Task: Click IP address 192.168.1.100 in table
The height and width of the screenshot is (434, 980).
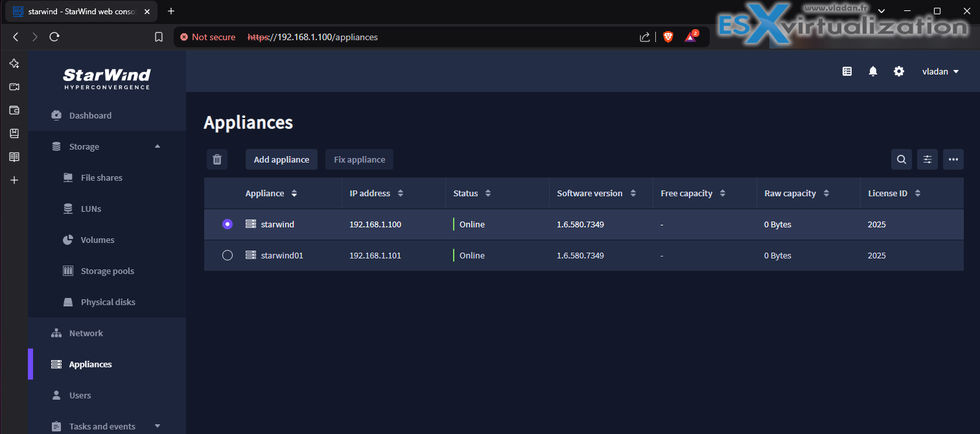Action: point(375,224)
